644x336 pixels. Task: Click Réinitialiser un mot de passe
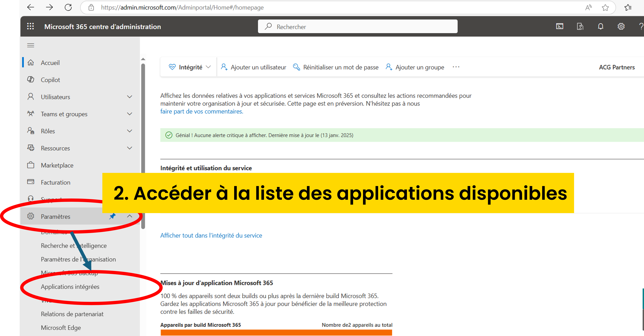(x=336, y=67)
